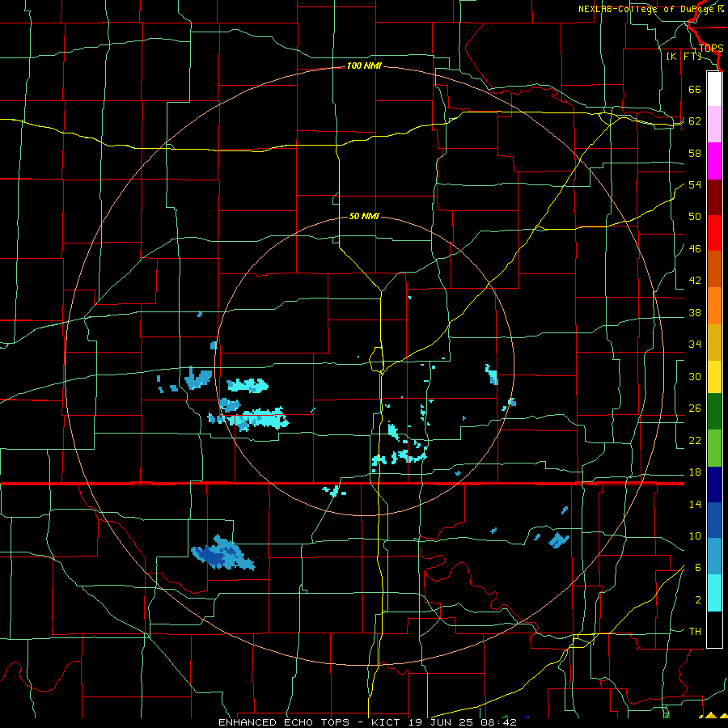Click the 50 NMI range ring label

[x=364, y=216]
